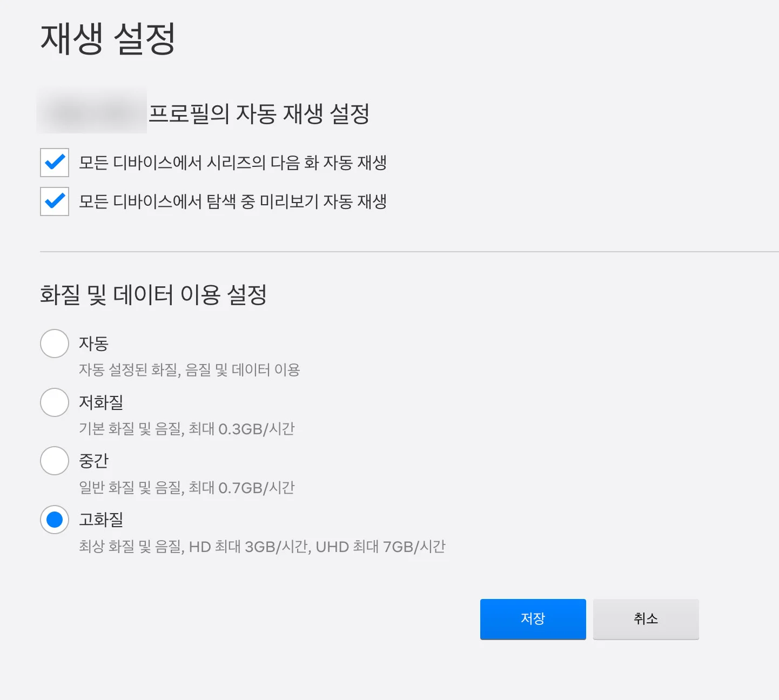The height and width of the screenshot is (700, 779).
Task: Uncheck autoplay next episode checkbox
Action: pyautogui.click(x=55, y=163)
